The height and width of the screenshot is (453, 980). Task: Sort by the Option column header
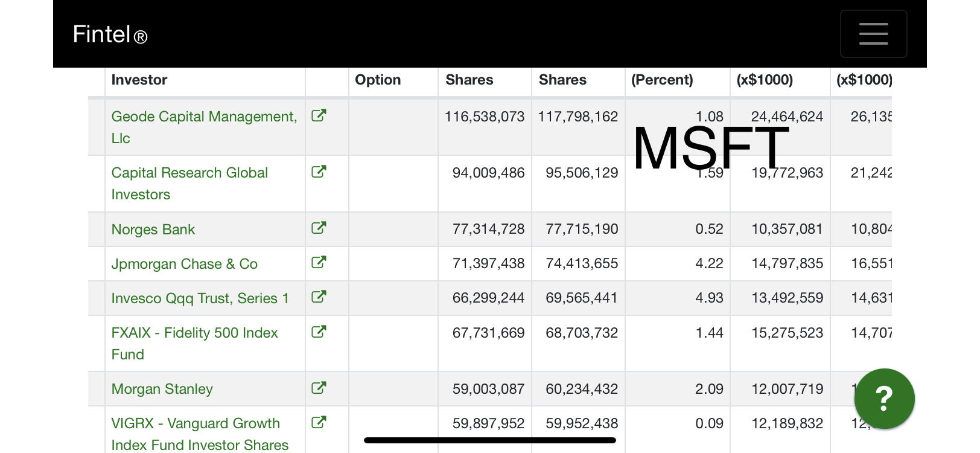(x=378, y=80)
